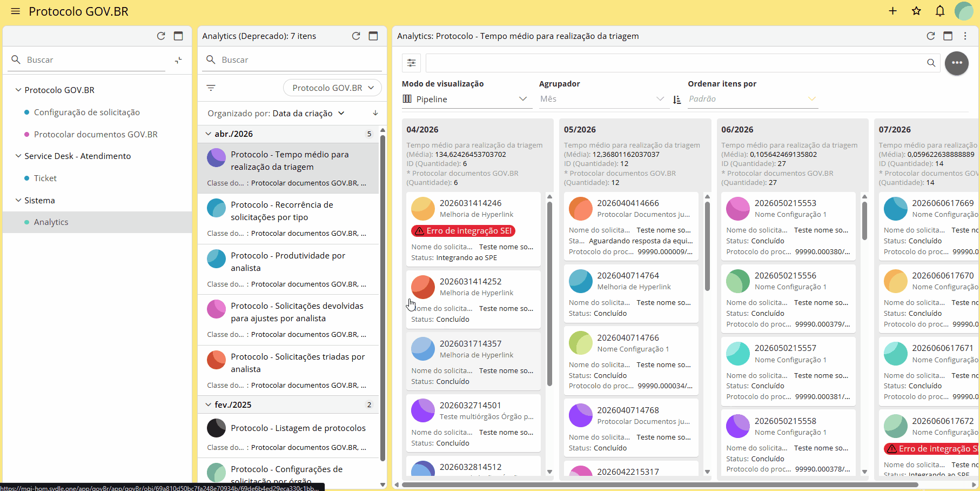
Task: Open the filter sliders button
Action: [412, 63]
